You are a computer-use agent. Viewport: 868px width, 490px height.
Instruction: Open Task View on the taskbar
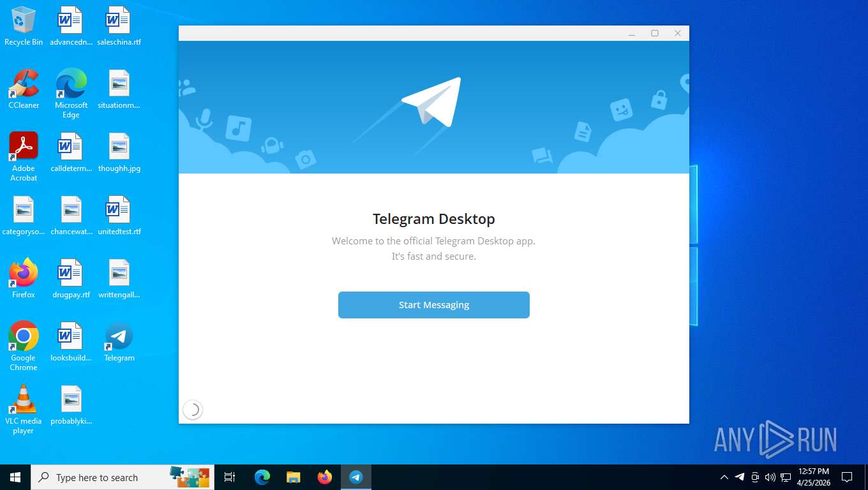(230, 477)
